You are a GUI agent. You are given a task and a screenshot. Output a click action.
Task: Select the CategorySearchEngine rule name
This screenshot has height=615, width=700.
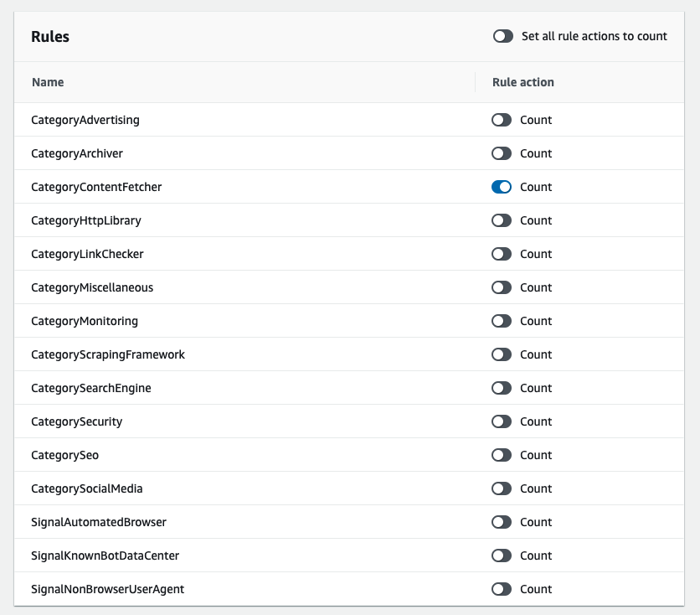coord(90,388)
